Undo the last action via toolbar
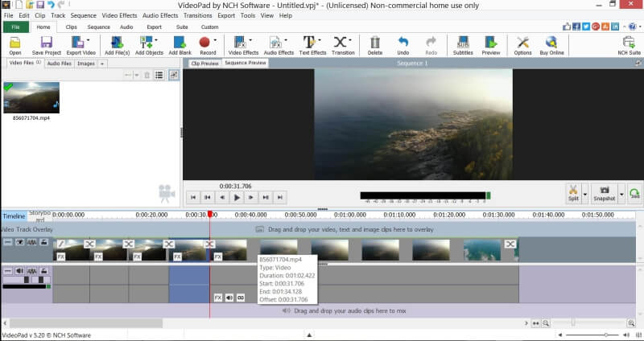Screen dimensions: 644x341 tap(403, 45)
